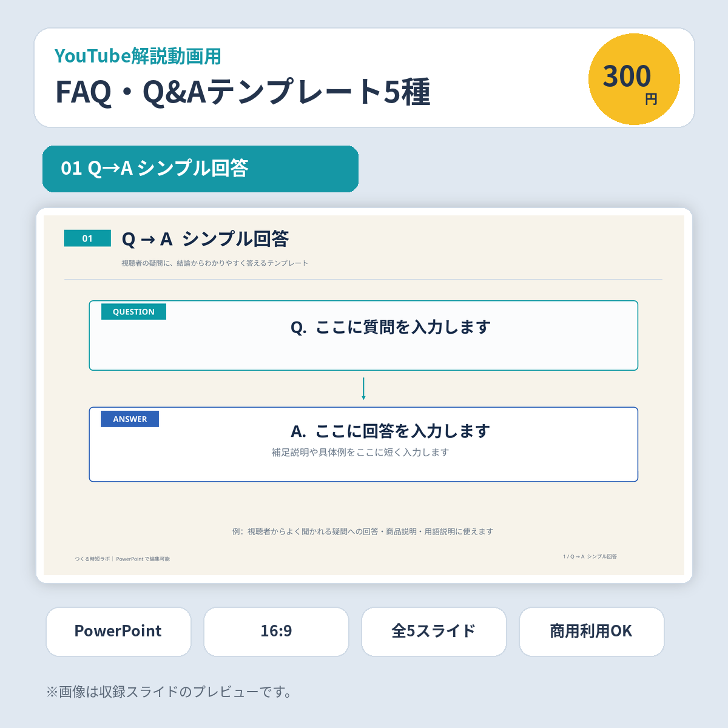Screen dimensions: 728x728
Task: Click the YouTube解説動画用 teal heading
Action: click(x=138, y=56)
